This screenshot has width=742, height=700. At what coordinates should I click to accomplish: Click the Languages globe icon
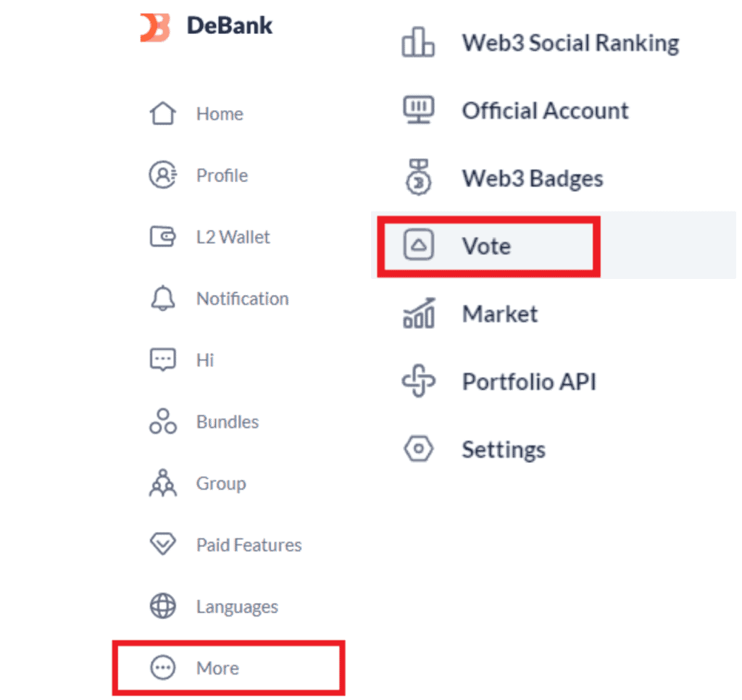coord(162,607)
